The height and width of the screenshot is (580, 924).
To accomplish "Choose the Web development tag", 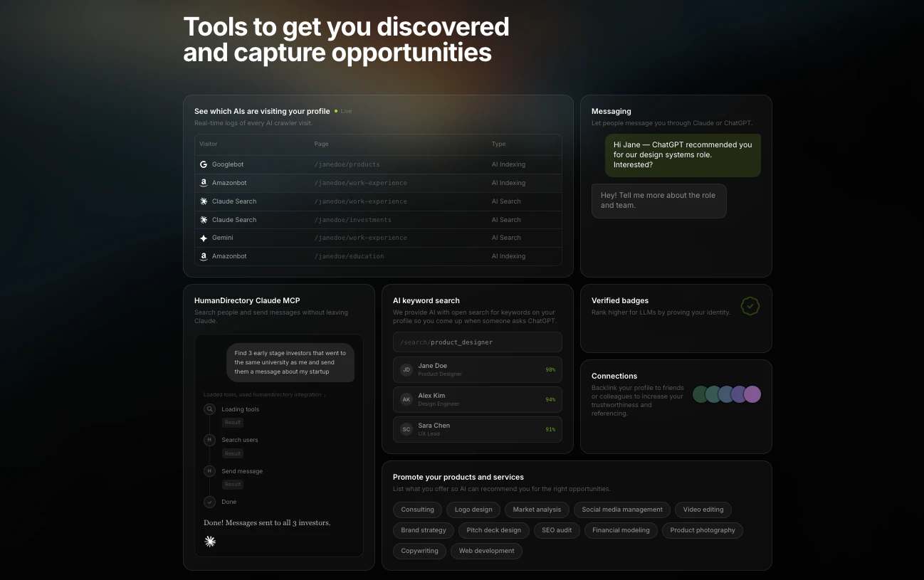I will (x=487, y=551).
